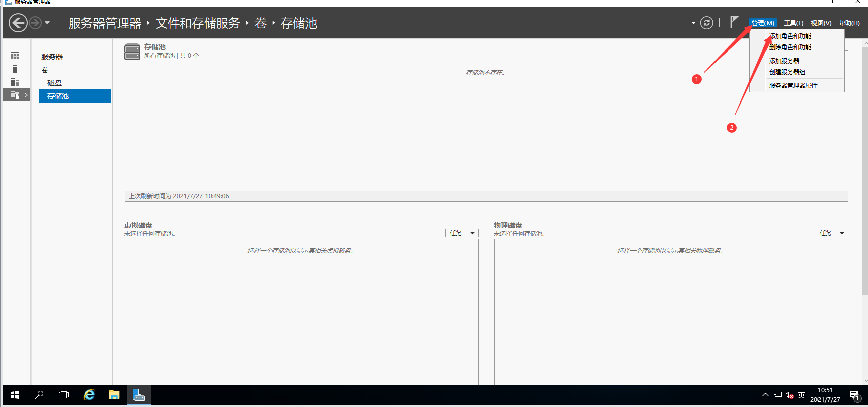868x407 pixels.
Task: Open the navigation history dropdown arrow
Action: pyautogui.click(x=47, y=23)
